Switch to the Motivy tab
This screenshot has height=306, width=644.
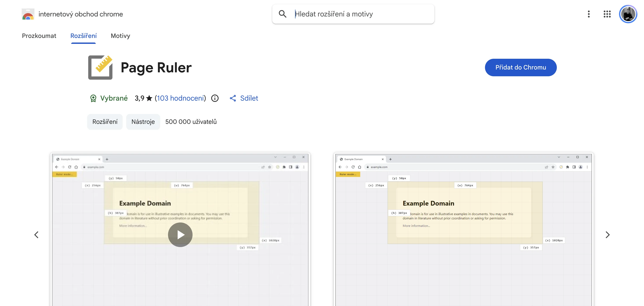coord(120,36)
